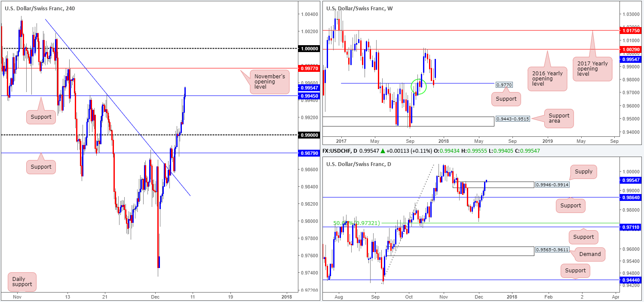This screenshot has height=302, width=644.
Task: Select the 0.9443-0.9515 zone label
Action: (x=512, y=118)
